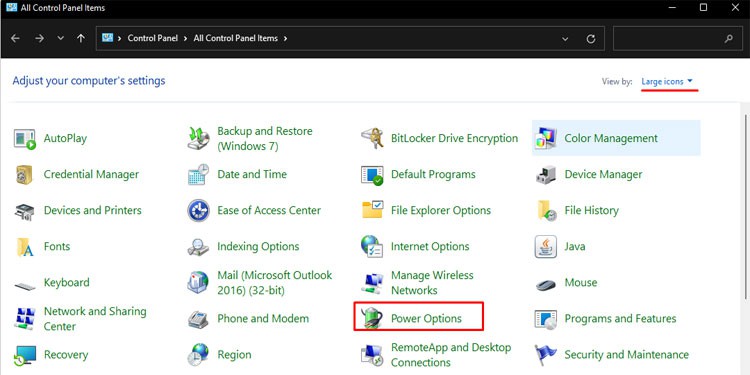Go forward using the forward arrow
The width and height of the screenshot is (750, 375).
tap(40, 38)
